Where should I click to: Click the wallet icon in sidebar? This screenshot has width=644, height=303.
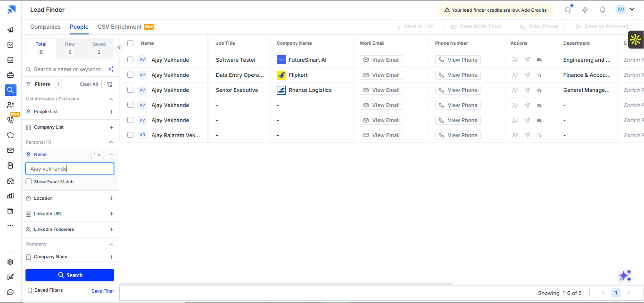coord(10,211)
